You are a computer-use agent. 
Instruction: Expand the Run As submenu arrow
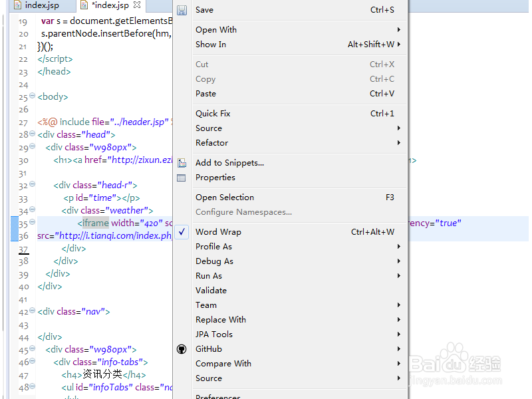(399, 276)
